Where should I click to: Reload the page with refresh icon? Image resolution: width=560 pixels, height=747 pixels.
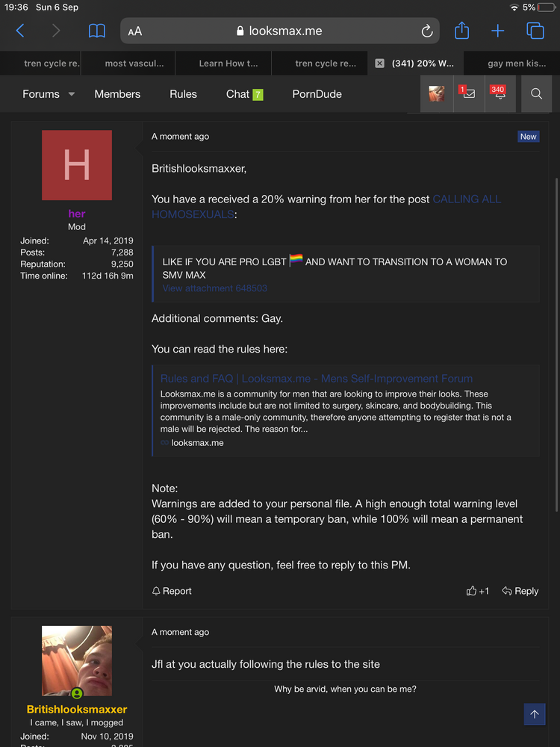[x=427, y=31]
